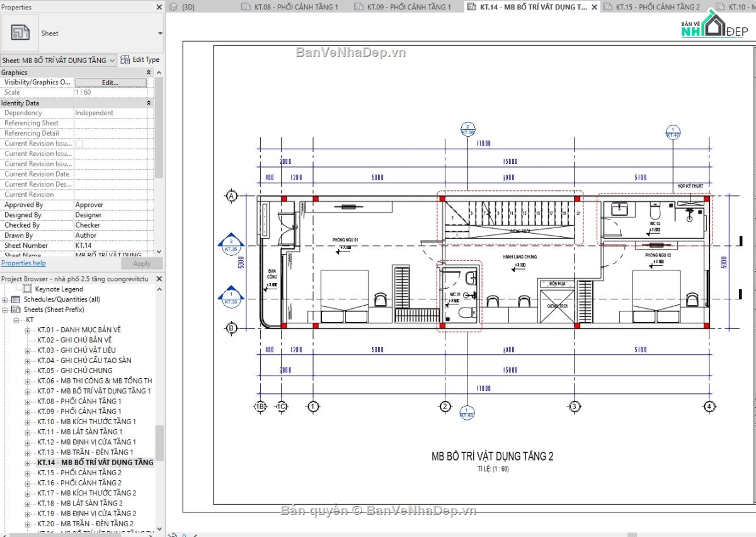This screenshot has height=537, width=756.
Task: Select grid bubble 4
Action: point(709,407)
